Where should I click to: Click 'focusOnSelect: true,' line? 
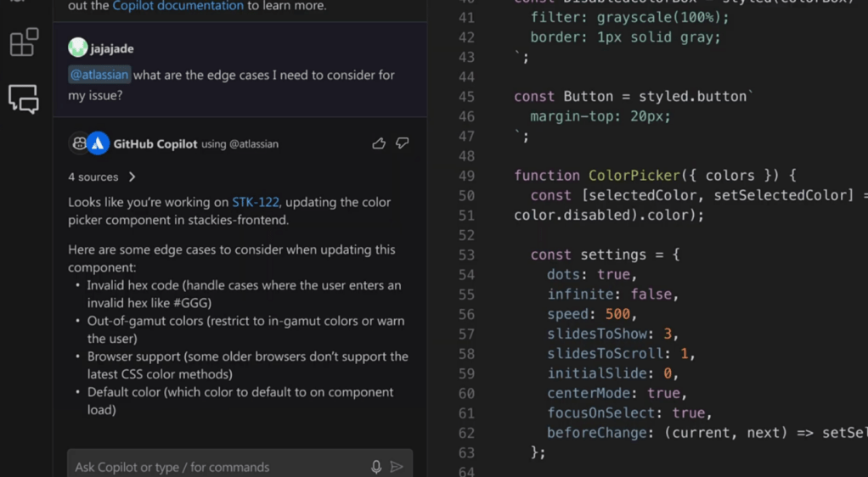pos(629,413)
